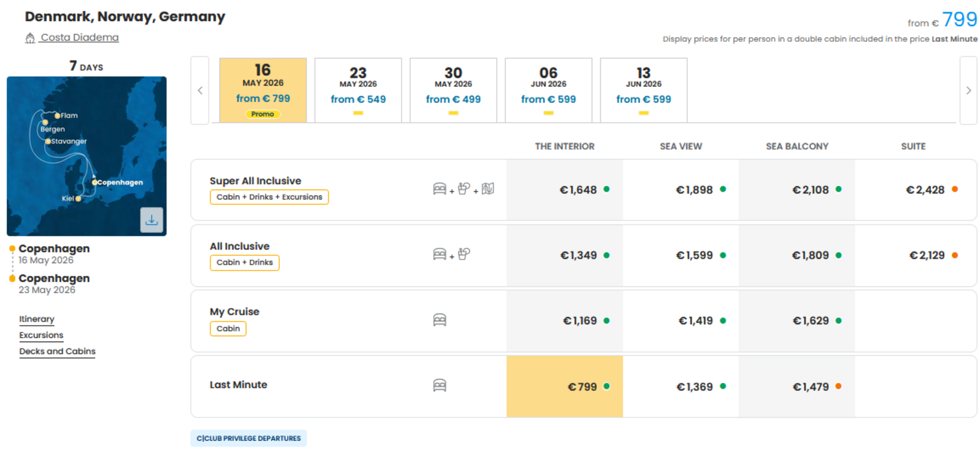The height and width of the screenshot is (451, 980).
Task: Show next departure dates arrow
Action: [968, 90]
